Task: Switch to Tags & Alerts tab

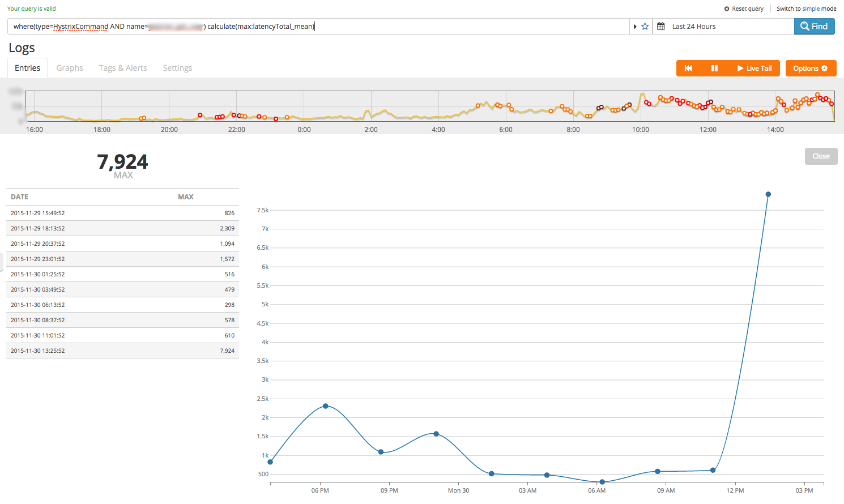Action: coord(123,68)
